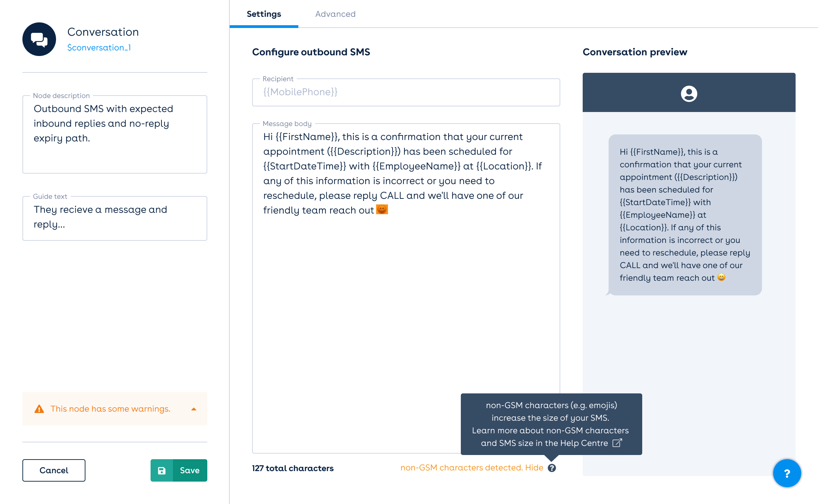818x504 pixels.
Task: Click the $conversation_1 variable link
Action: (x=99, y=48)
